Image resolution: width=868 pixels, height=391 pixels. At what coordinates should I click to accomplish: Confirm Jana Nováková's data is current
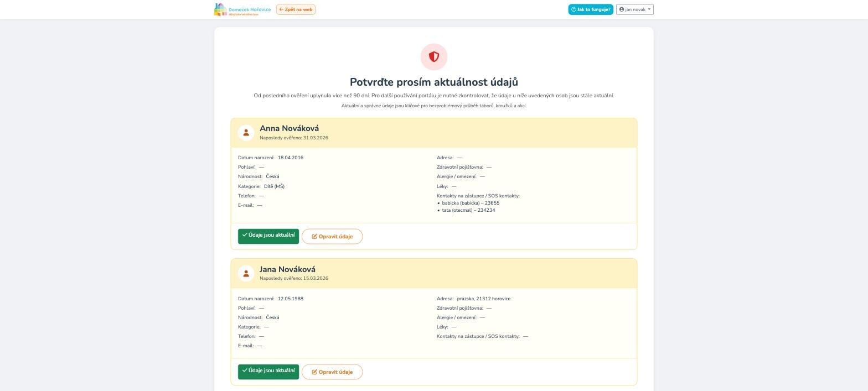tap(268, 372)
